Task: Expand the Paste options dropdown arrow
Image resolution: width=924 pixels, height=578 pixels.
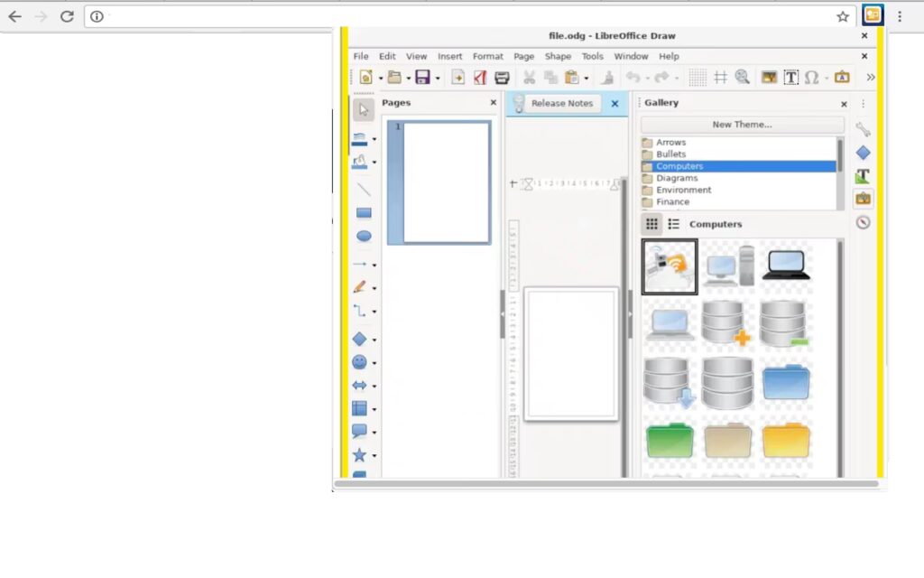Action: pos(586,79)
